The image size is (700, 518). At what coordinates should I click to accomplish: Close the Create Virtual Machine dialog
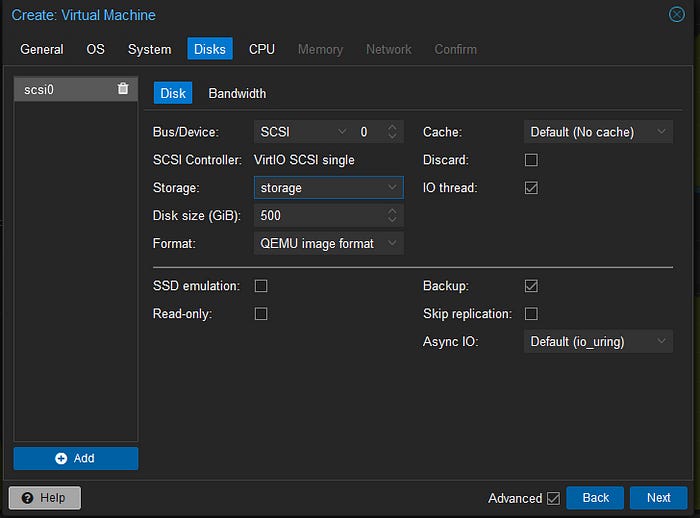[676, 15]
